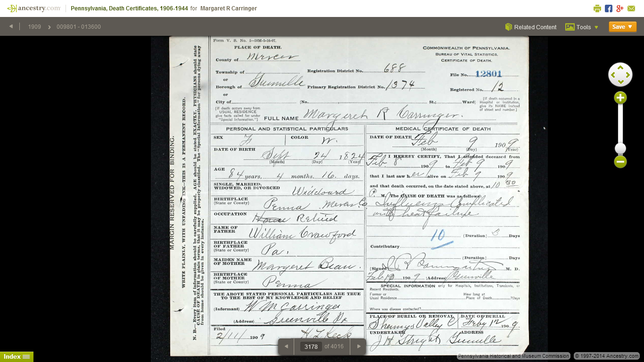Open the Tools dropdown

click(x=582, y=27)
